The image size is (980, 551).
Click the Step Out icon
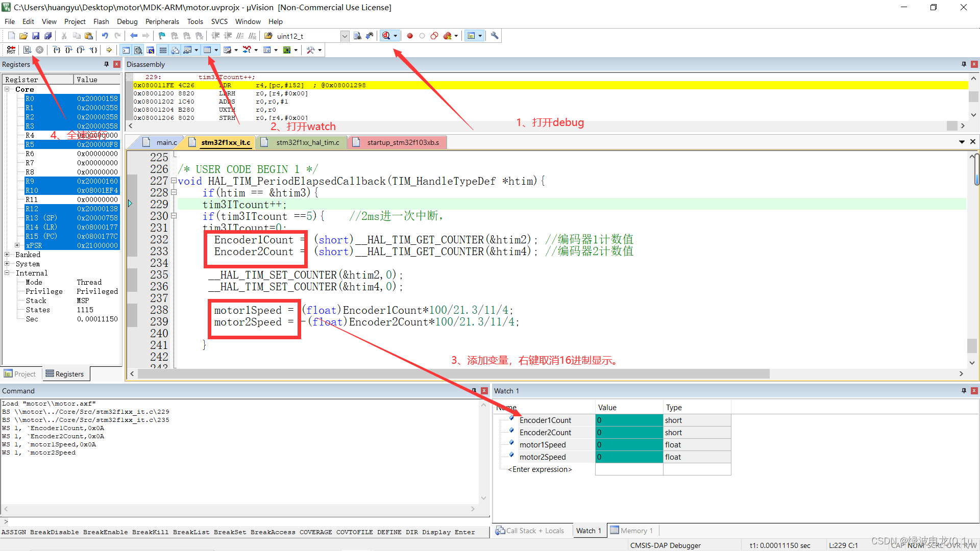81,50
